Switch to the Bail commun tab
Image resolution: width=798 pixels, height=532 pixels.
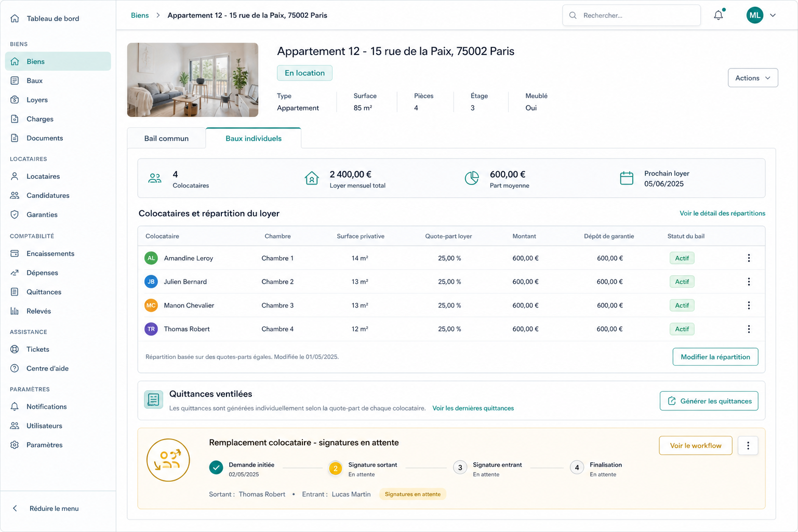[166, 138]
